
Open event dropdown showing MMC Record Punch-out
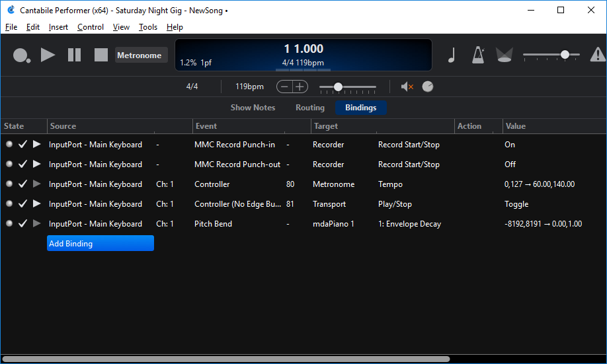[237, 164]
